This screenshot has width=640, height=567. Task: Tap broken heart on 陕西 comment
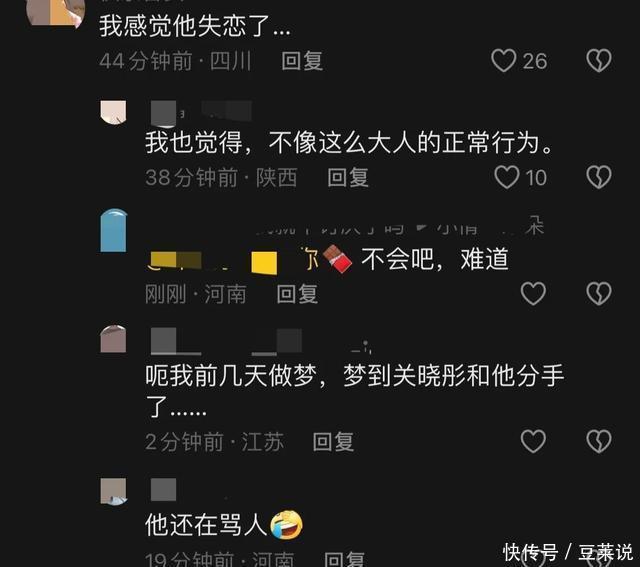[599, 177]
